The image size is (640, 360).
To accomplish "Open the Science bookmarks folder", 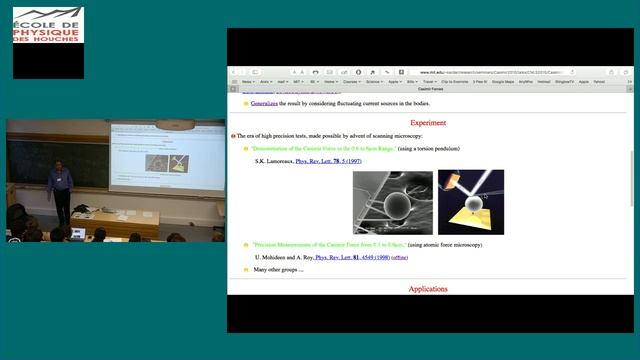I will (374, 82).
